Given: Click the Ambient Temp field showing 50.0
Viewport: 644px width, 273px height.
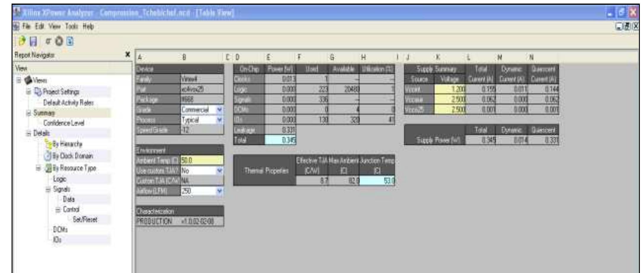Looking at the screenshot, I should [x=202, y=160].
